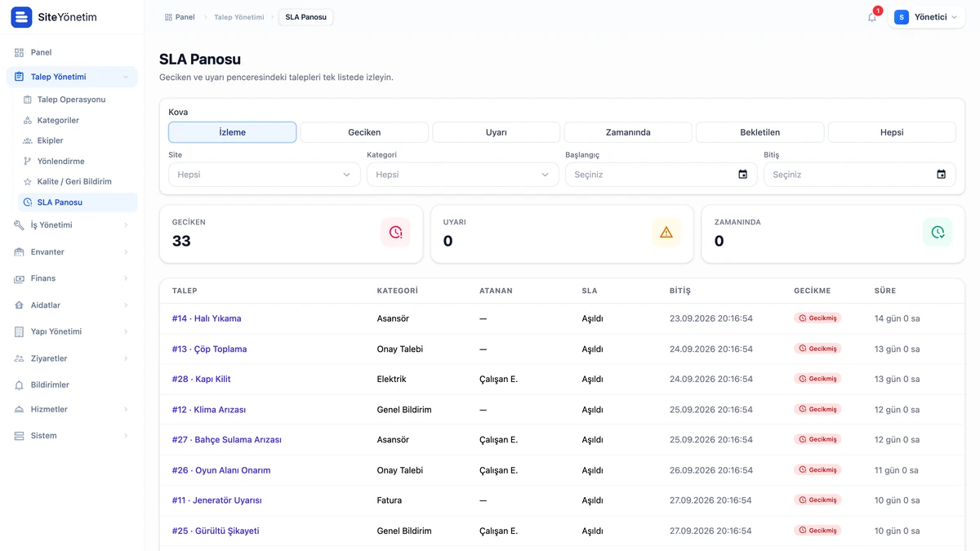
Task: Collapse the Talep Yönetimi sidebar section
Action: coord(72,77)
